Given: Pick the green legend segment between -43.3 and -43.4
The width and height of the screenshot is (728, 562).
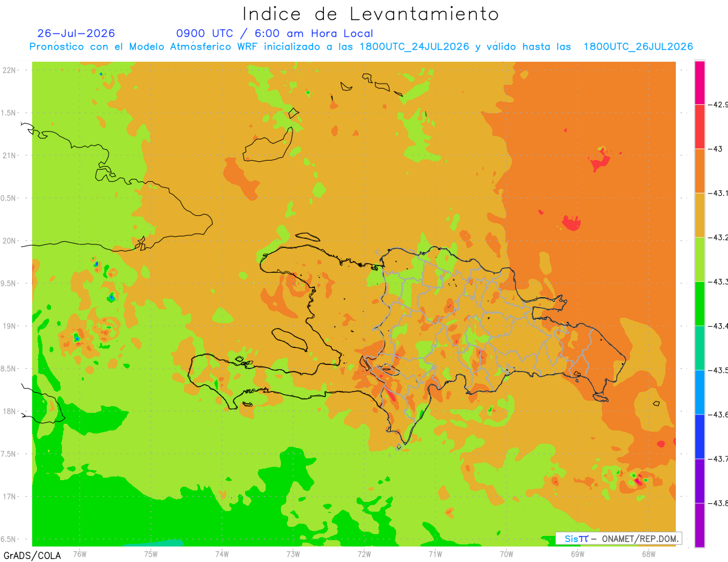Looking at the screenshot, I should tap(699, 304).
